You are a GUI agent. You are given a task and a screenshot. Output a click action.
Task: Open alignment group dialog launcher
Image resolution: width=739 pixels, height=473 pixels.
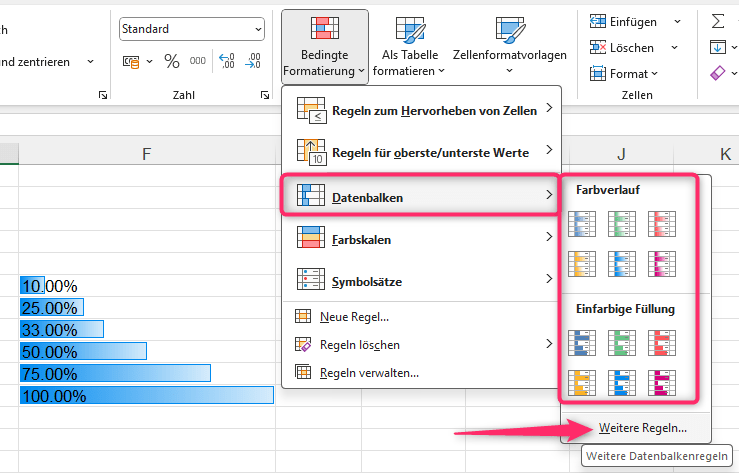click(x=103, y=95)
